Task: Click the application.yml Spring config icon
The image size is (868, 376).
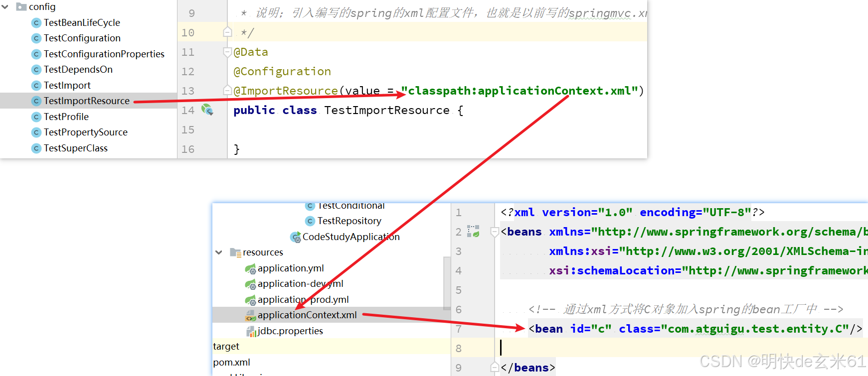Action: (x=250, y=269)
